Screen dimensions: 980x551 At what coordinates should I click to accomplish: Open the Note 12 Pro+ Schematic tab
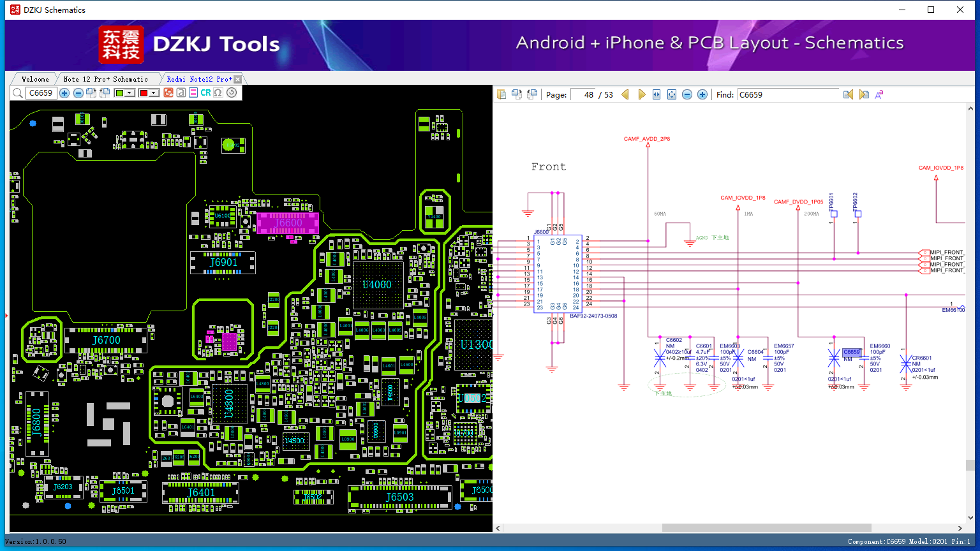[x=105, y=79]
